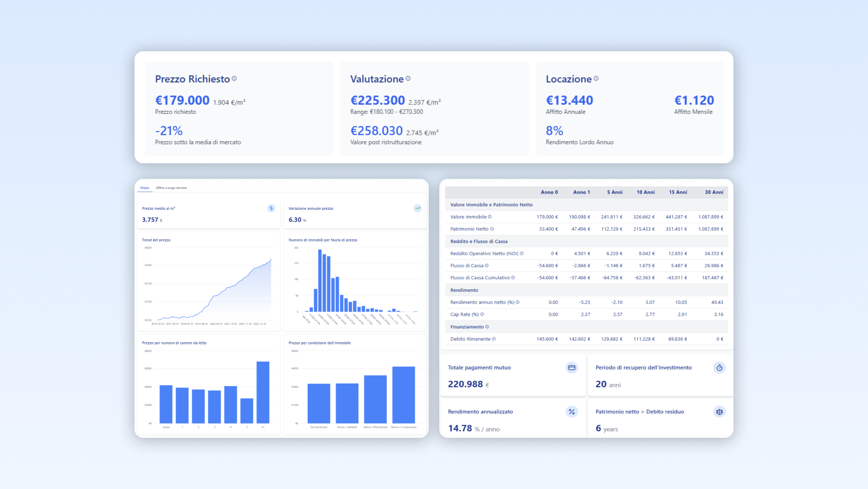Click the 6+ bedrooms bar in camere chart
Image resolution: width=868 pixels, height=489 pixels.
[x=263, y=392]
